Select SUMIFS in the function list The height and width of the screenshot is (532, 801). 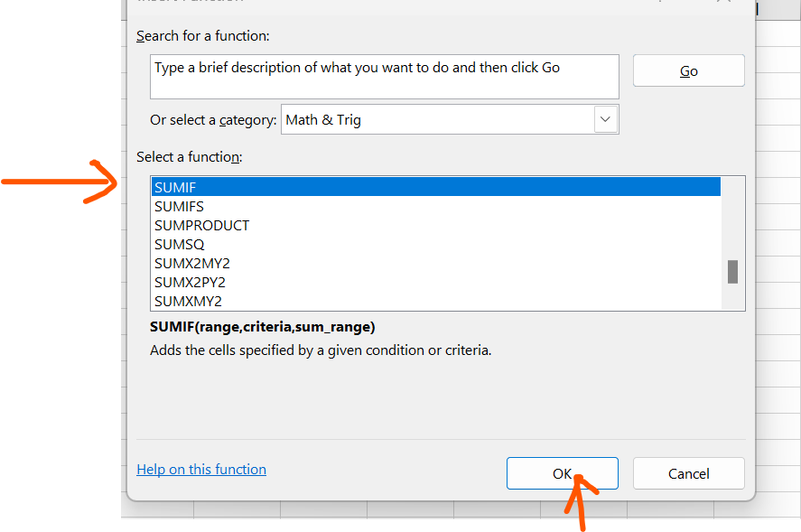(436, 207)
